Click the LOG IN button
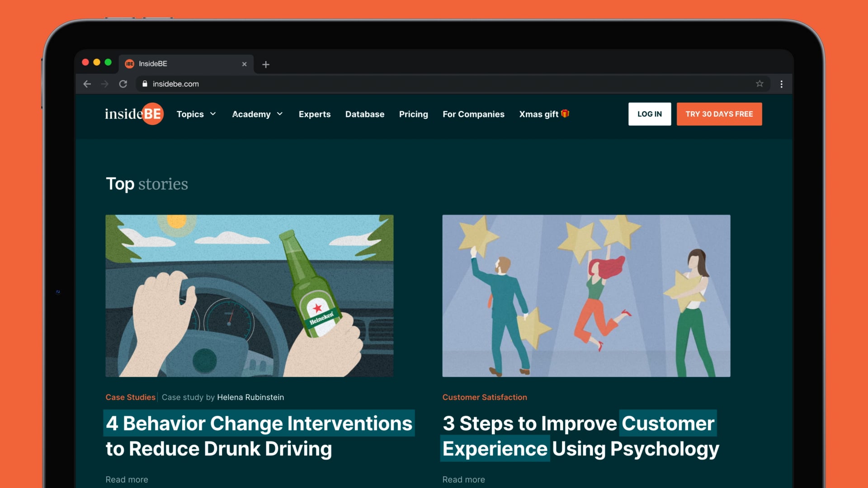Screen dimensions: 868x488 click(x=649, y=114)
